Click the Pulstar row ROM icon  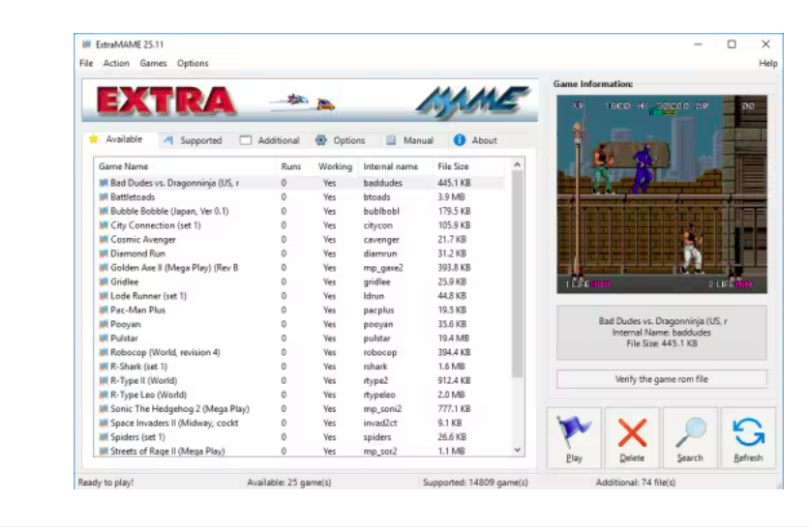coord(104,339)
